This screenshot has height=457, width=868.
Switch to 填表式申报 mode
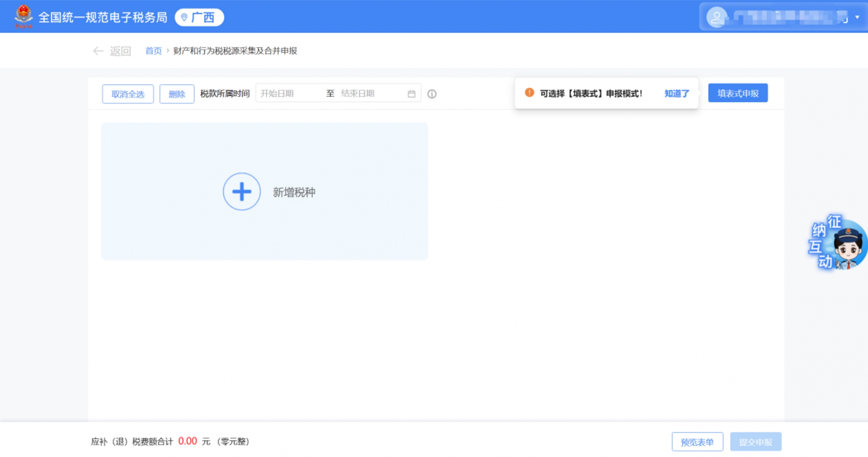(738, 93)
